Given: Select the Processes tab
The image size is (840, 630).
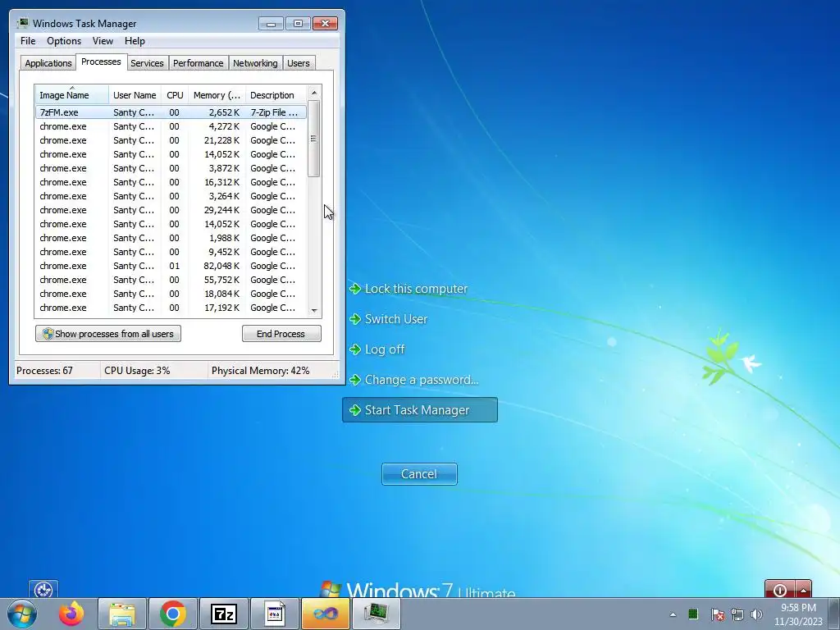Looking at the screenshot, I should 101,62.
